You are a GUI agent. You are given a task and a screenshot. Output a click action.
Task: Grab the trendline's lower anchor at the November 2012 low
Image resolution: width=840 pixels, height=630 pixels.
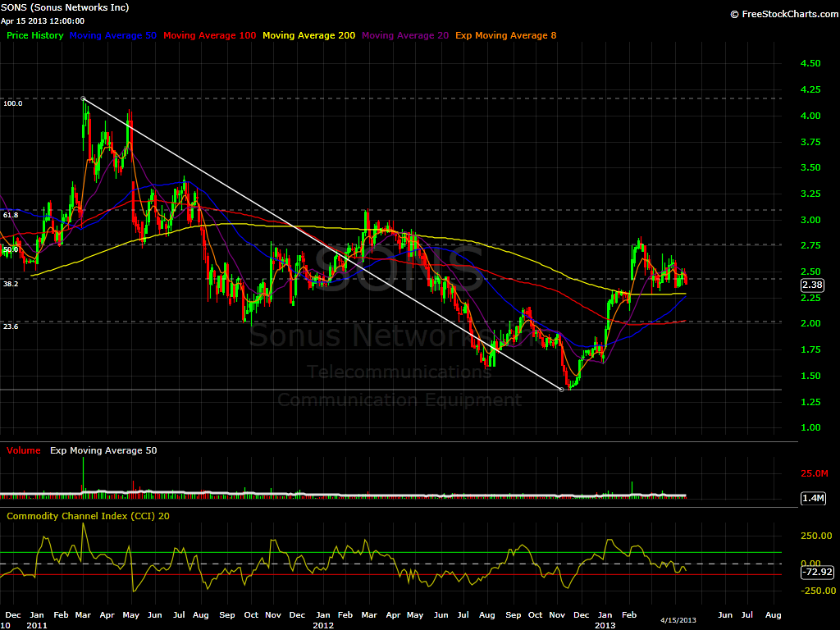pos(561,390)
